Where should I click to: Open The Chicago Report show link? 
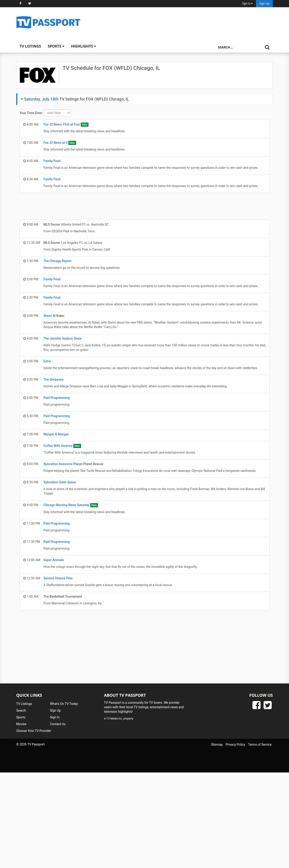(57, 261)
